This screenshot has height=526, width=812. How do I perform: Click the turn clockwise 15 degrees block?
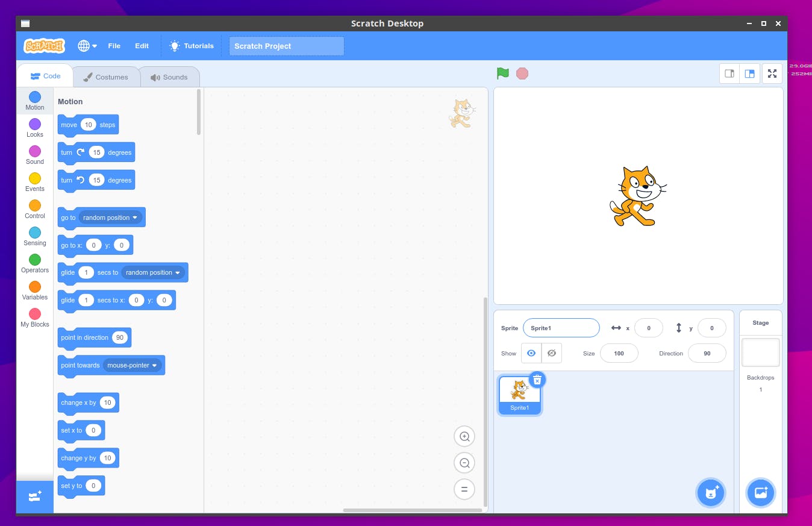click(96, 152)
